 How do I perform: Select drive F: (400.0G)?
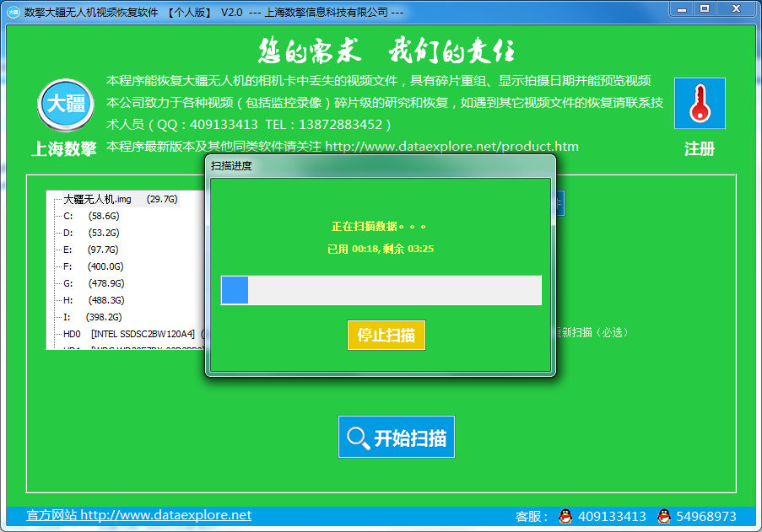pos(94,266)
